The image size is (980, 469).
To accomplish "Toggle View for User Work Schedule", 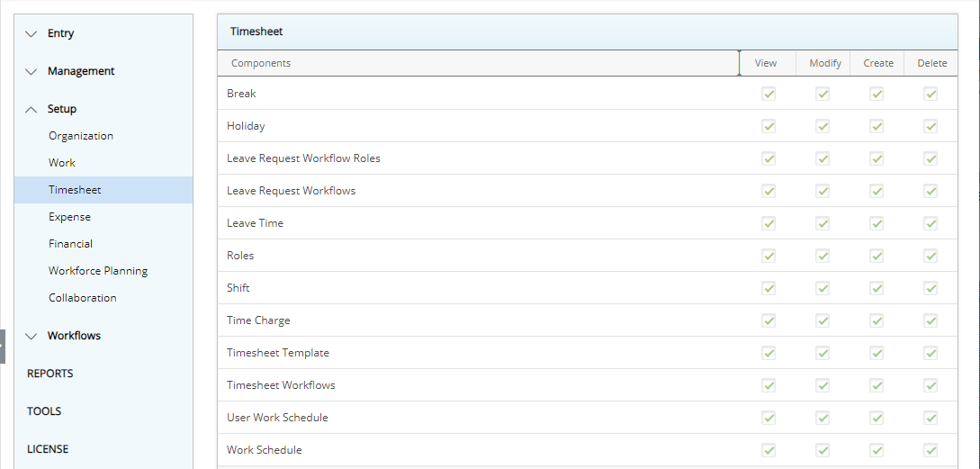I will [x=769, y=418].
